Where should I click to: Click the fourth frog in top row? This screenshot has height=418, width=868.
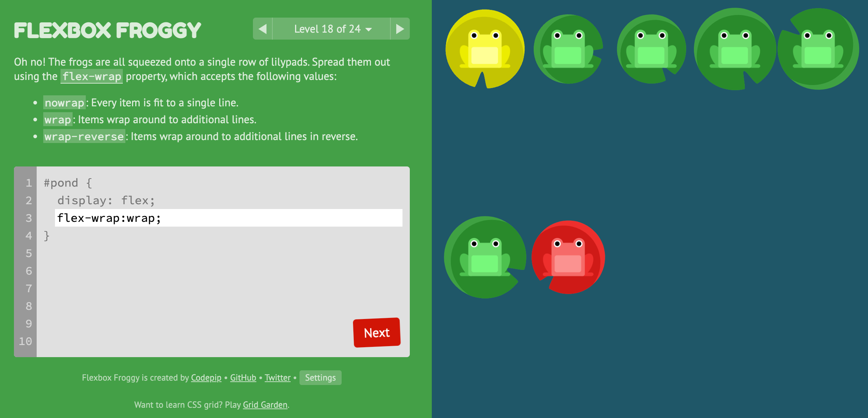pyautogui.click(x=735, y=49)
